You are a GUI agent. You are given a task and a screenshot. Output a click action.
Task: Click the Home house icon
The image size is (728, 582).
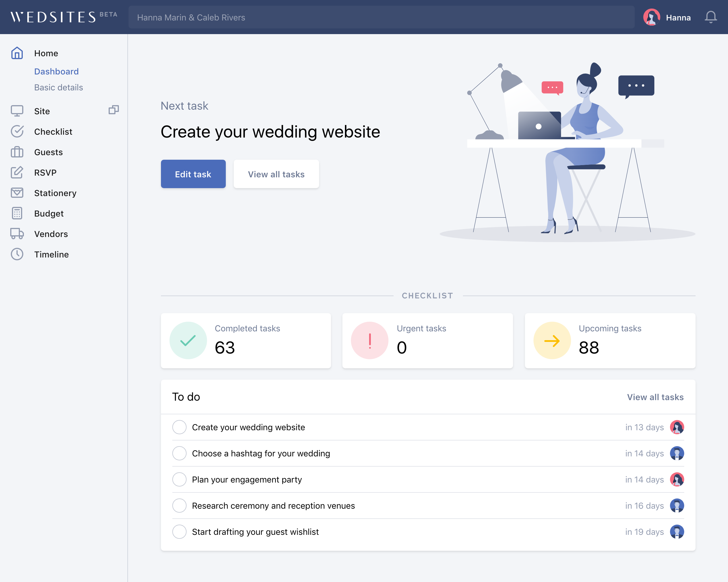pos(17,53)
